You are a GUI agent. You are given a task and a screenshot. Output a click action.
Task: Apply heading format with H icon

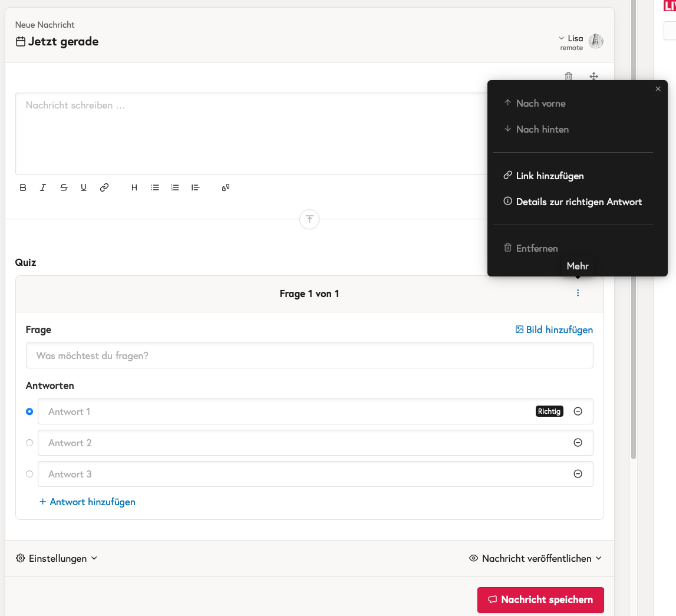134,187
